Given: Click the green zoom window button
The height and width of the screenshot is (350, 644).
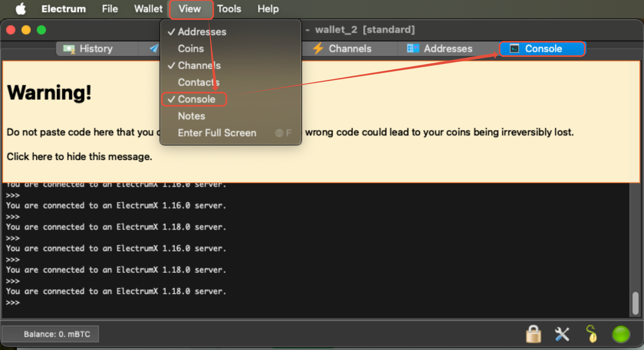Looking at the screenshot, I should pyautogui.click(x=41, y=30).
